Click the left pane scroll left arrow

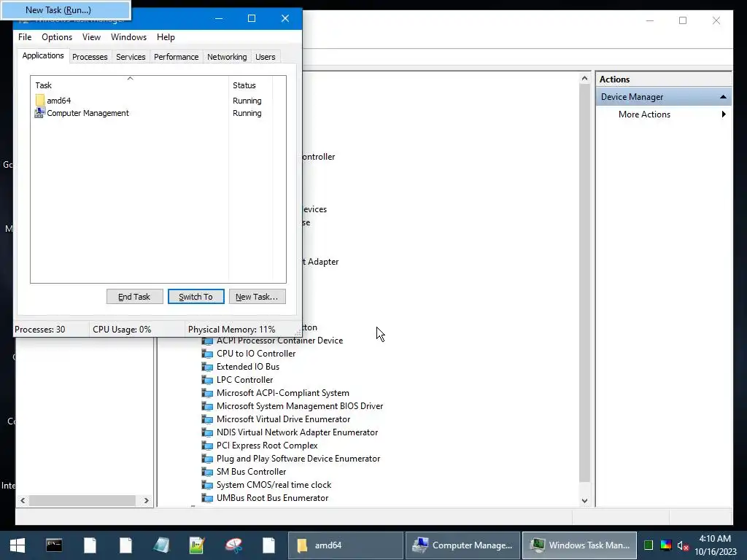(x=23, y=500)
